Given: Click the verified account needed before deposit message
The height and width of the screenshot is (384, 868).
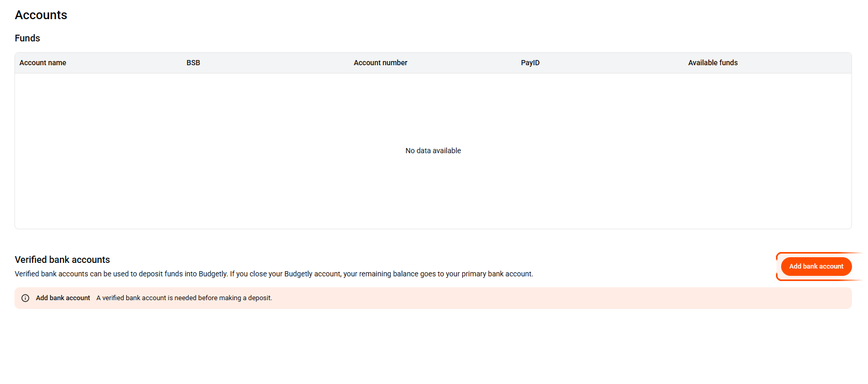Looking at the screenshot, I should [x=184, y=298].
